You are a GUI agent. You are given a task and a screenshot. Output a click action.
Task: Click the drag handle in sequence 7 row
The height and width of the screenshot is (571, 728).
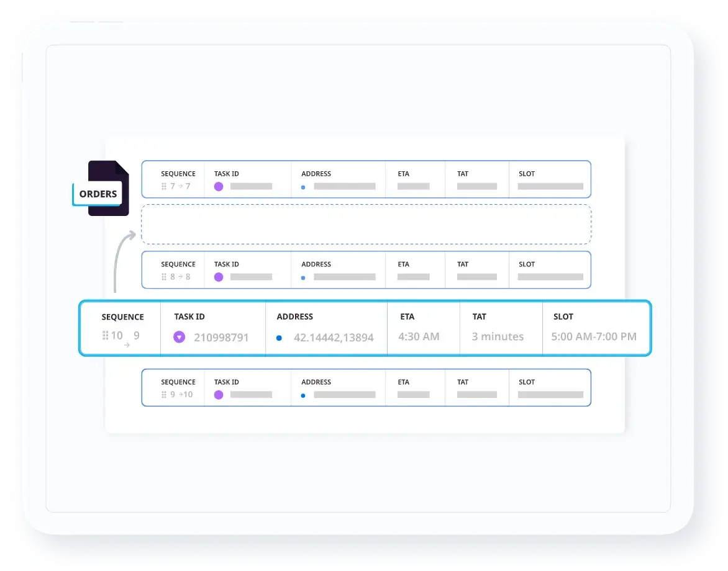coord(164,186)
